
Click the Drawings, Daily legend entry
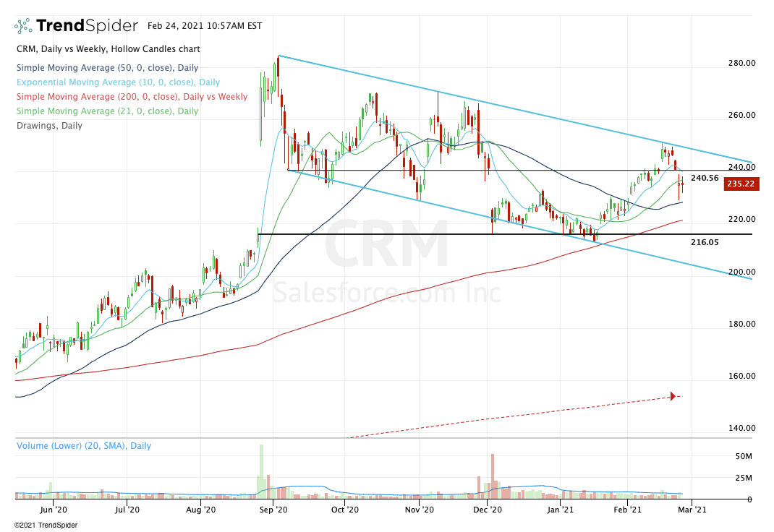tap(49, 126)
